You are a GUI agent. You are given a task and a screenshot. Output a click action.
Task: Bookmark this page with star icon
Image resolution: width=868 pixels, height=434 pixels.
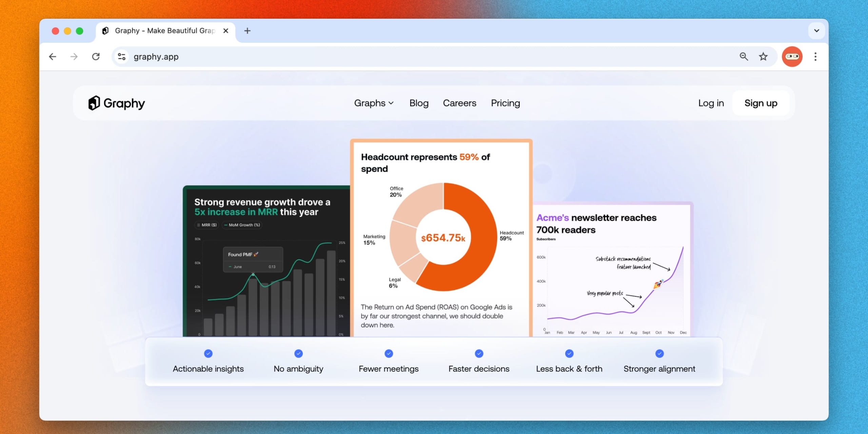pos(763,57)
